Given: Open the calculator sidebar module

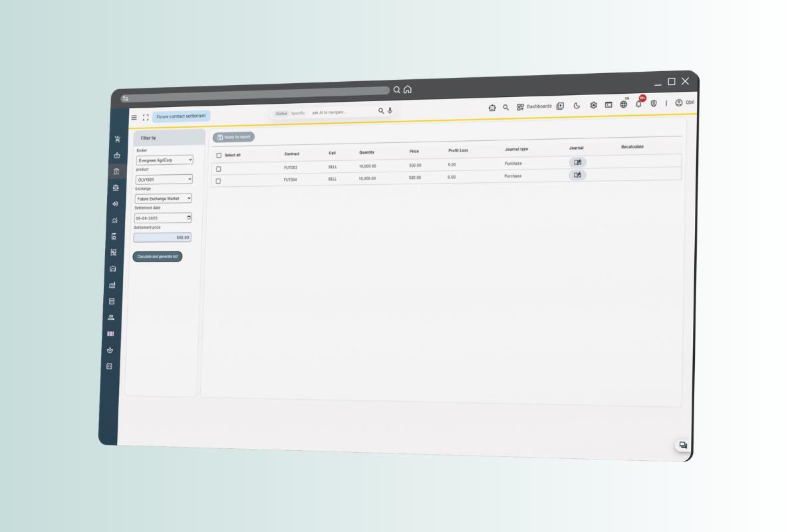Looking at the screenshot, I should (112, 301).
